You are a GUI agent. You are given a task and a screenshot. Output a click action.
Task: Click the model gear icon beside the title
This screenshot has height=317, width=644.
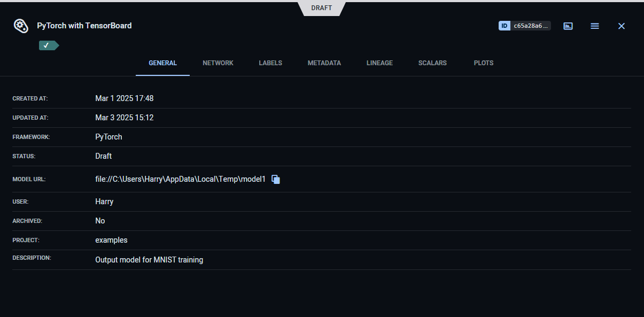point(20,26)
